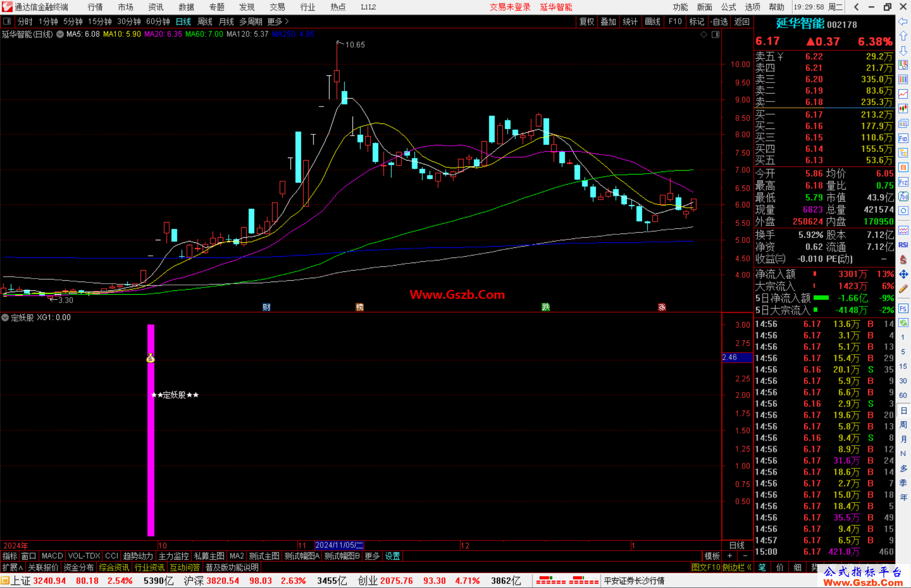Open the F10 company info icon

point(903,138)
